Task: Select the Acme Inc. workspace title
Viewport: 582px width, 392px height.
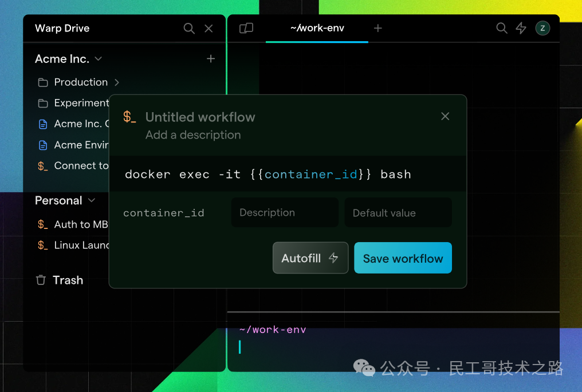Action: pyautogui.click(x=62, y=58)
